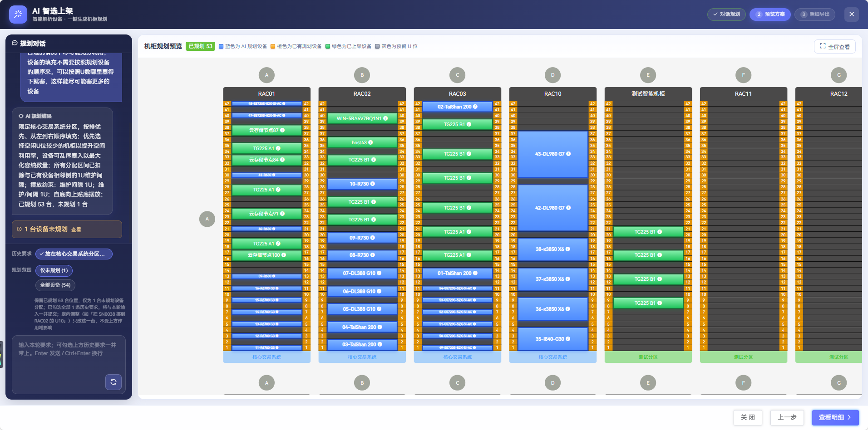This screenshot has width=868, height=430.
Task: Click the 测试智能机柜 cabinet header
Action: (x=648, y=94)
